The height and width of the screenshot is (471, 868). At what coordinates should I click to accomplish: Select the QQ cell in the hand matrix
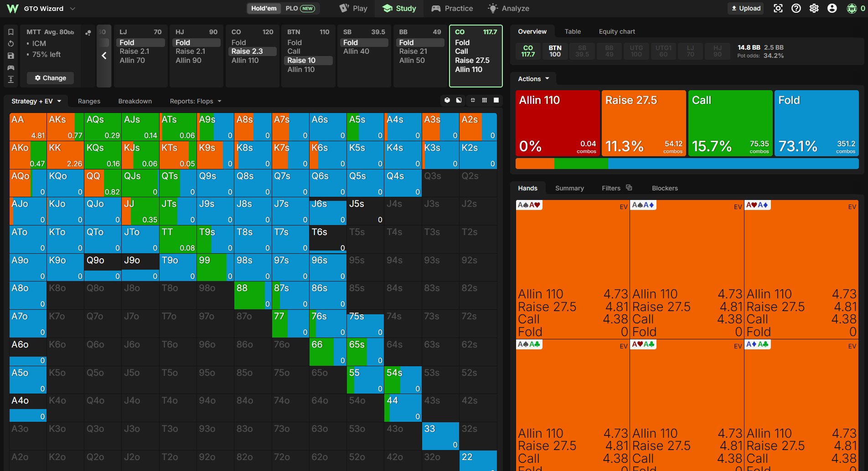pyautogui.click(x=103, y=183)
